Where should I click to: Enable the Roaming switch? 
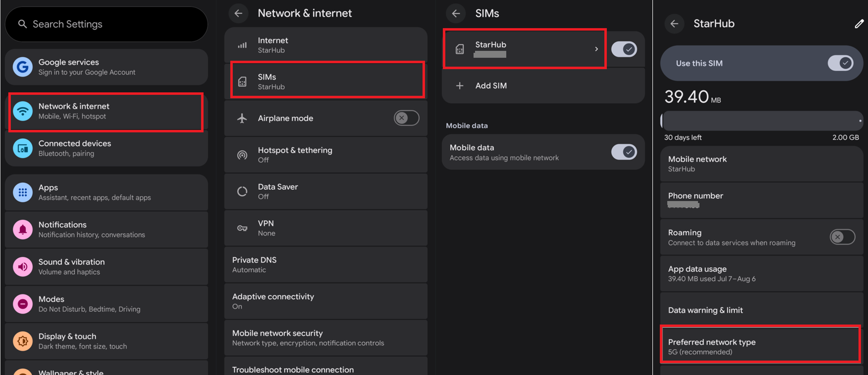(842, 237)
